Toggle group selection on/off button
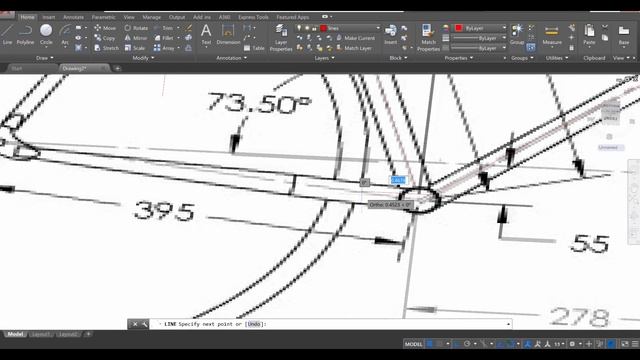Image resolution: width=640 pixels, height=360 pixels. pyautogui.click(x=531, y=48)
